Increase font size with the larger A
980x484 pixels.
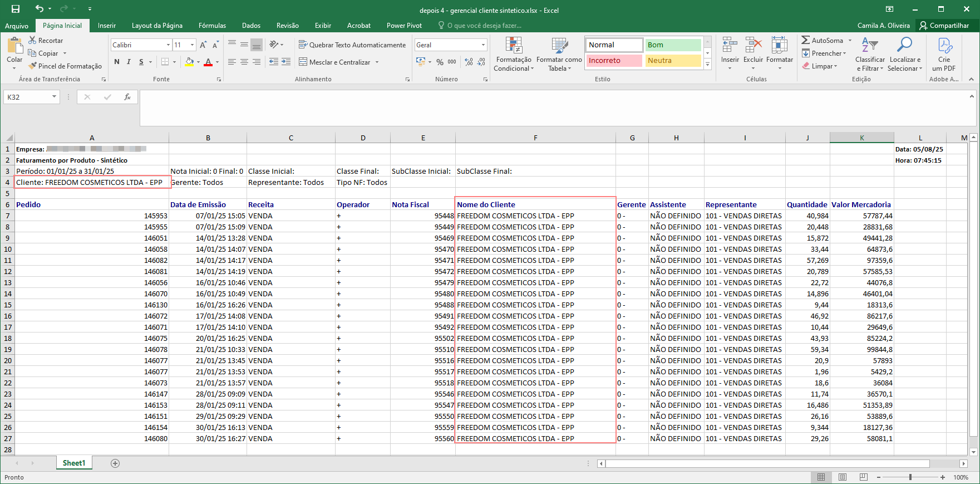(203, 45)
